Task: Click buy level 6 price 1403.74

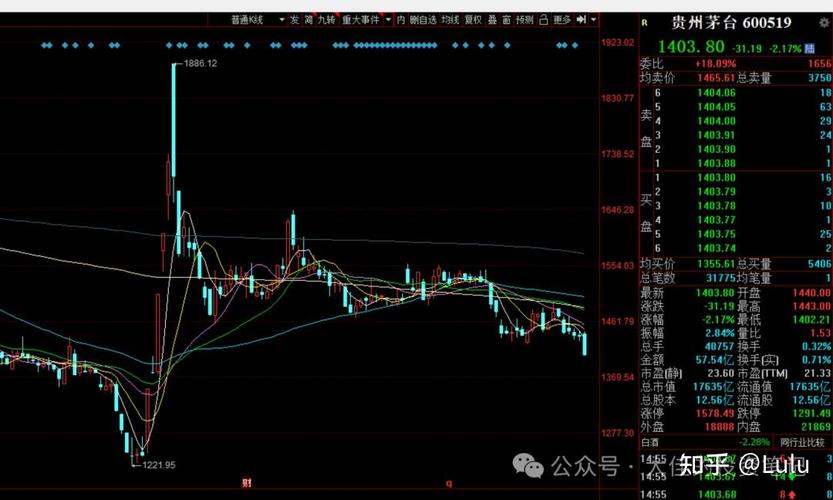Action: point(716,248)
